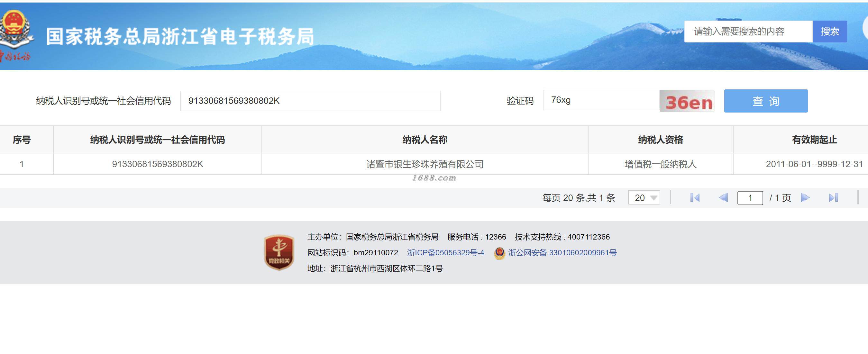Select the 诸暨市银生珍珠养殖有限公司 row cell

pos(425,164)
